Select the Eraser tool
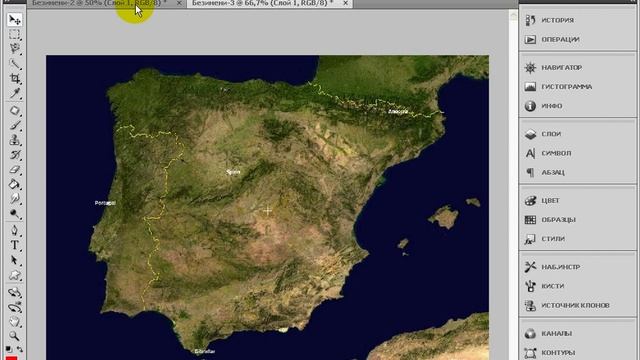The width and height of the screenshot is (640, 360). point(15,169)
